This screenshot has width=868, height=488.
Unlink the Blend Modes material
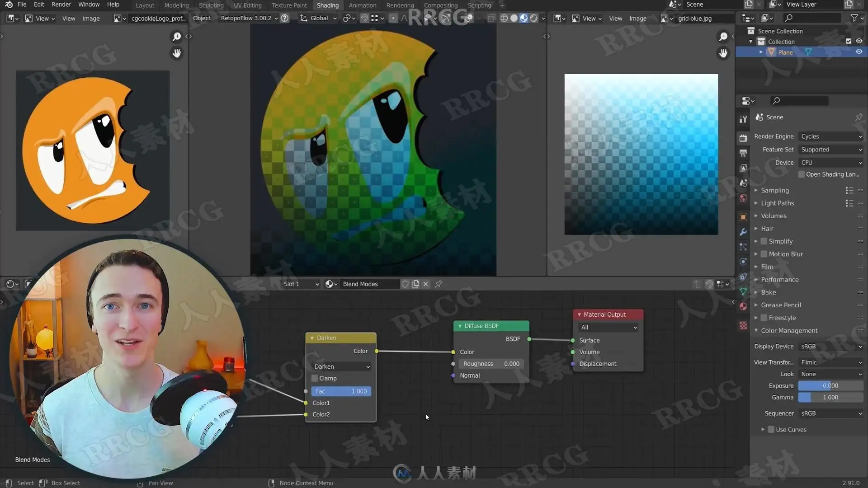point(426,284)
